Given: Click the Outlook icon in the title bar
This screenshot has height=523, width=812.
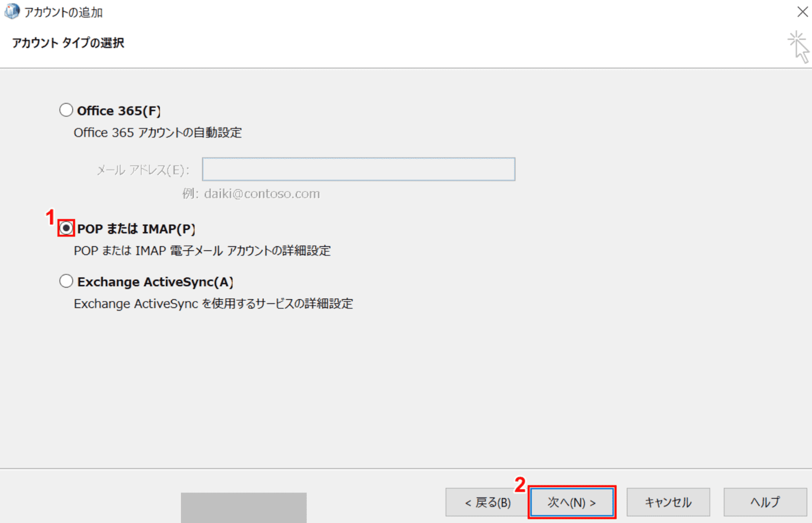Looking at the screenshot, I should tap(12, 12).
